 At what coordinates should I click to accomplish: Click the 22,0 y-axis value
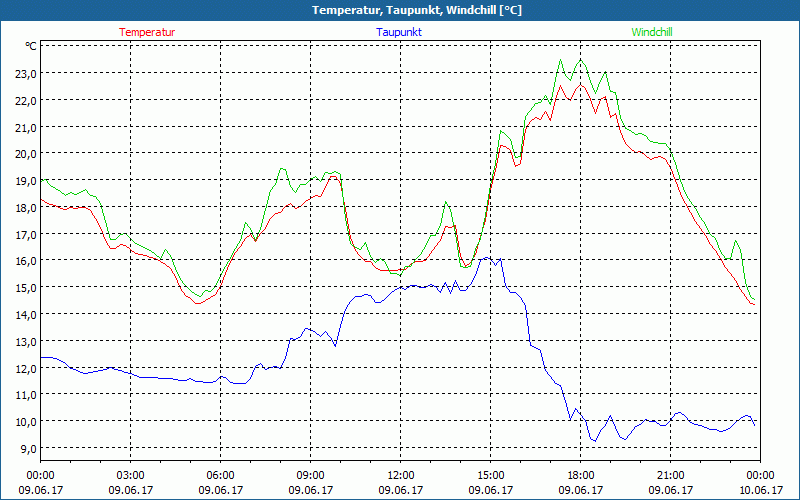[25, 101]
